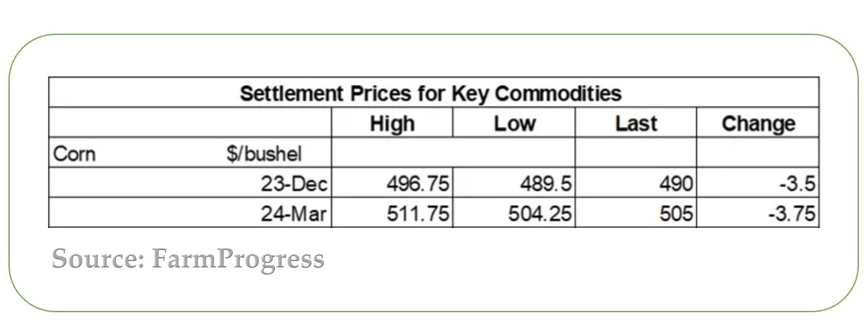Click the empty cell under Last in Corn row
This screenshot has height=331, width=868.
[636, 152]
